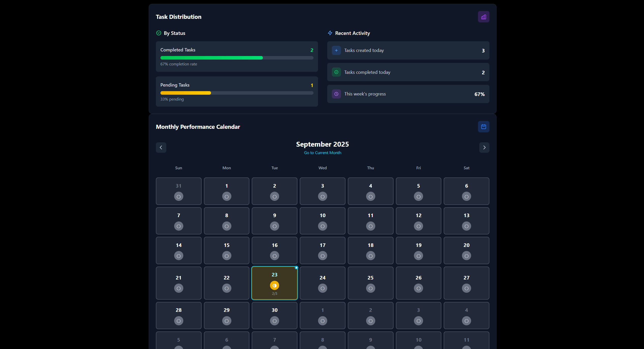This screenshot has height=349, width=644.
Task: Open the September 26 day cell
Action: (x=418, y=283)
